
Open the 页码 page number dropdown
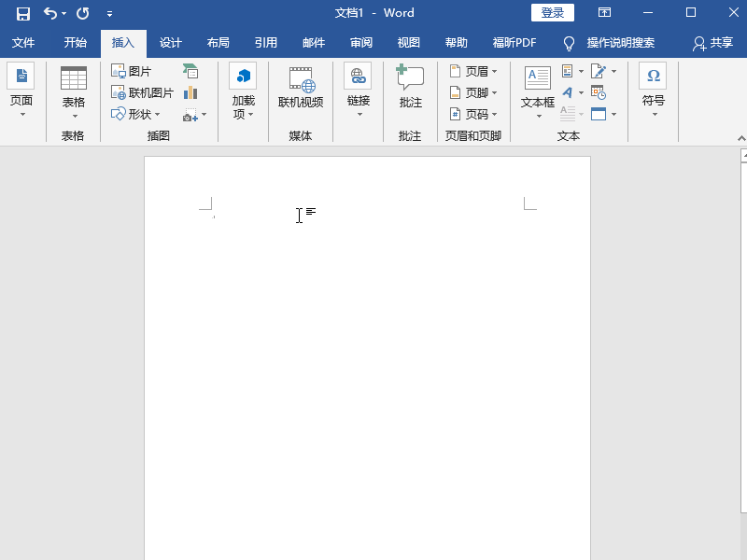click(x=473, y=114)
